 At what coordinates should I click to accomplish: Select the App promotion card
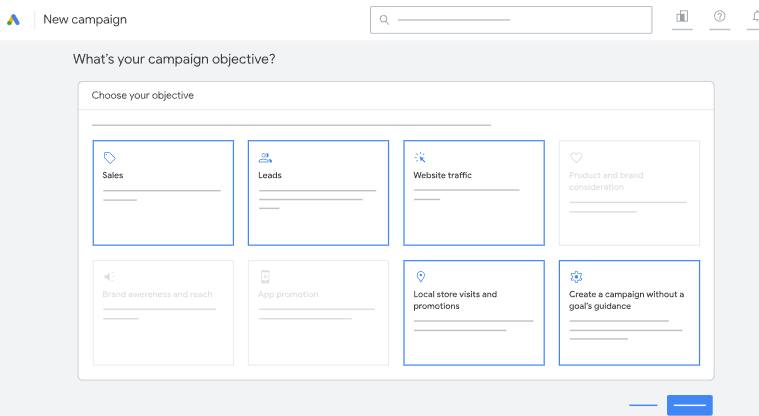(x=319, y=313)
